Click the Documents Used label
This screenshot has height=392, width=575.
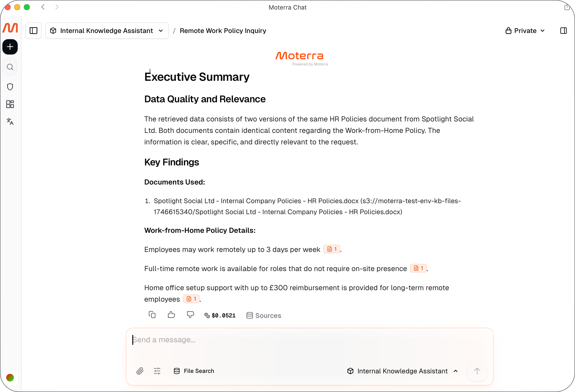(x=175, y=182)
